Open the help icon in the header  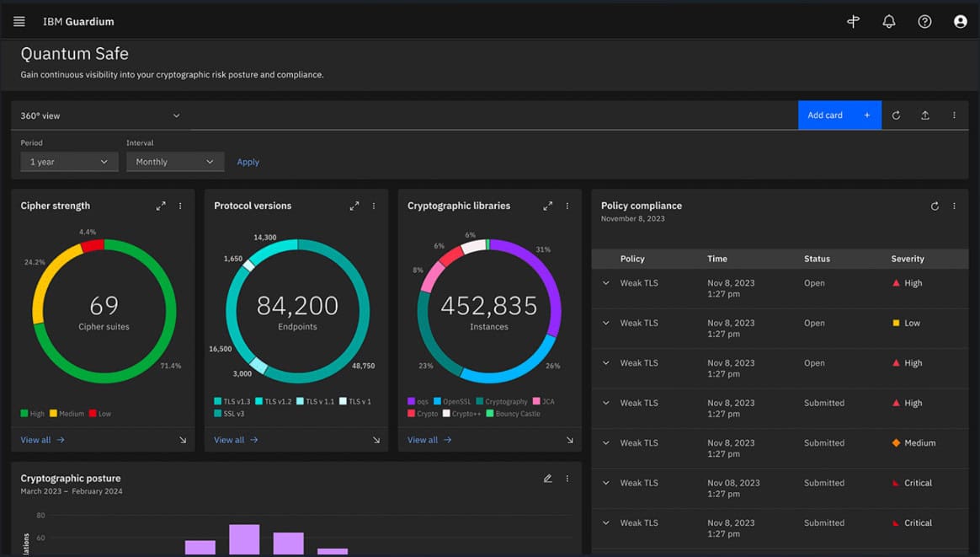coord(924,21)
